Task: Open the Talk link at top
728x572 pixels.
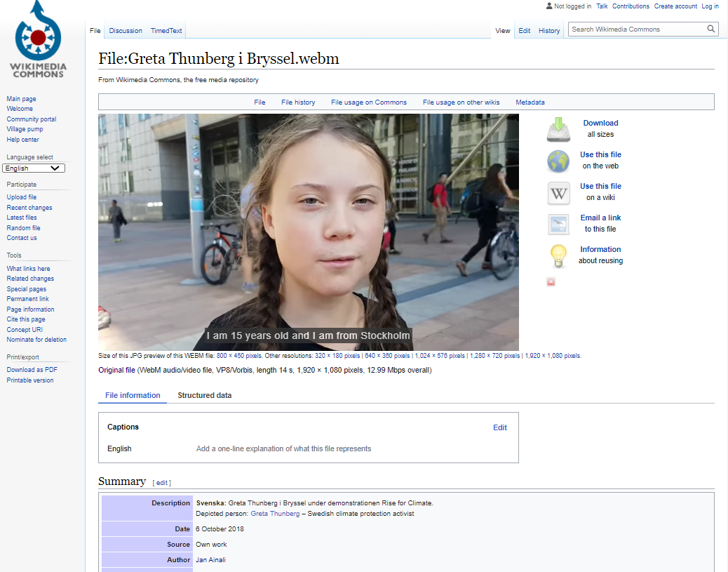Action: [x=602, y=6]
